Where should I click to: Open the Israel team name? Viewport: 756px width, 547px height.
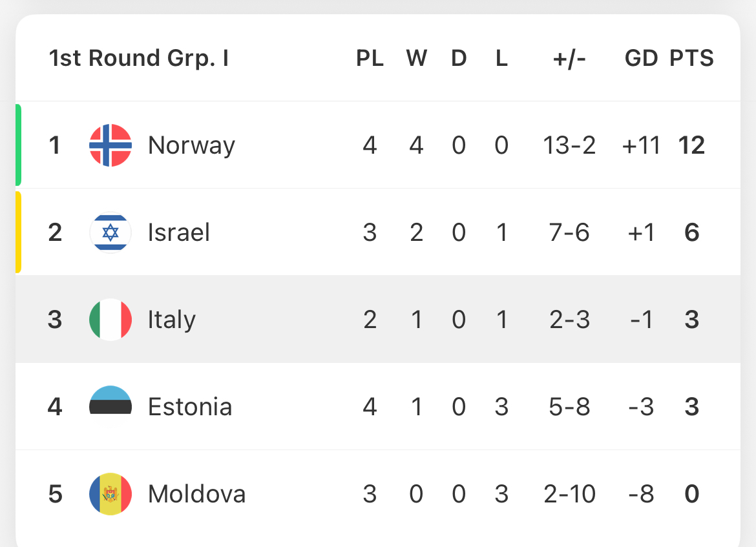pyautogui.click(x=178, y=232)
